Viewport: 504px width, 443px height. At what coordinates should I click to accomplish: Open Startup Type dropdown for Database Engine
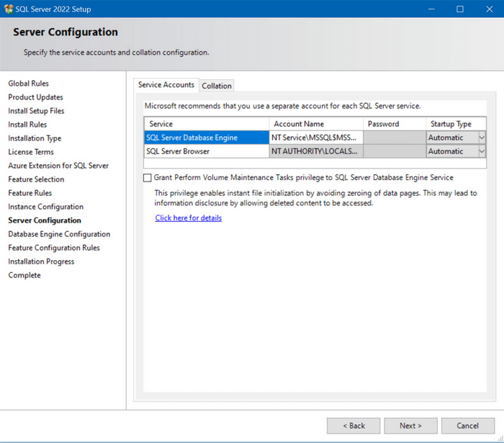[x=481, y=138]
